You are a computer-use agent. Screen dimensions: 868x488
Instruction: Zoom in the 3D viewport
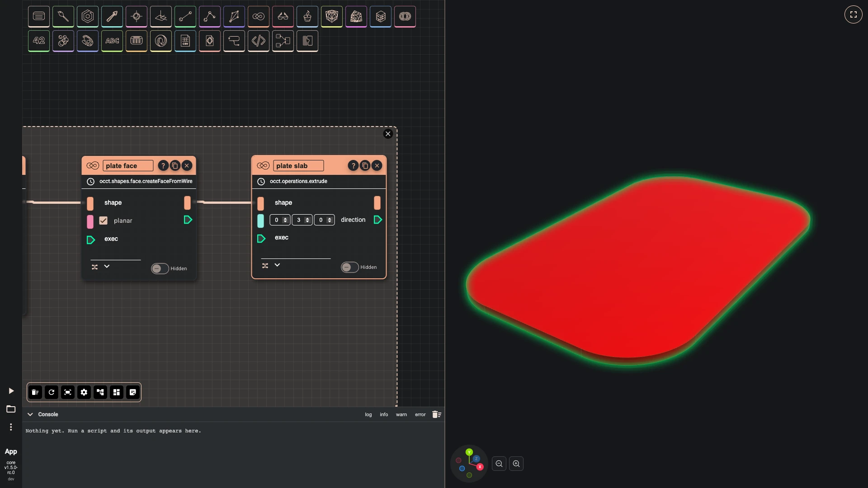[x=516, y=464]
